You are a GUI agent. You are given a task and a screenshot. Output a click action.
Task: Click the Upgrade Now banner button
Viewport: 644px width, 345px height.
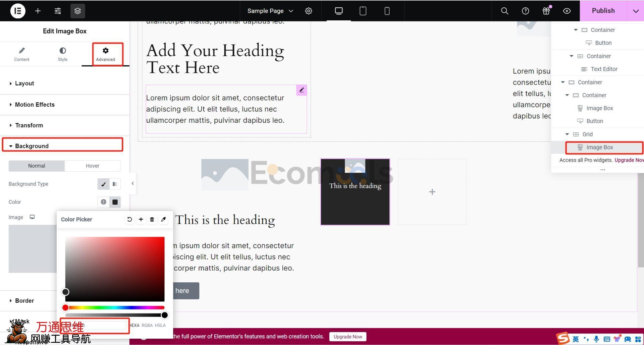(x=347, y=337)
